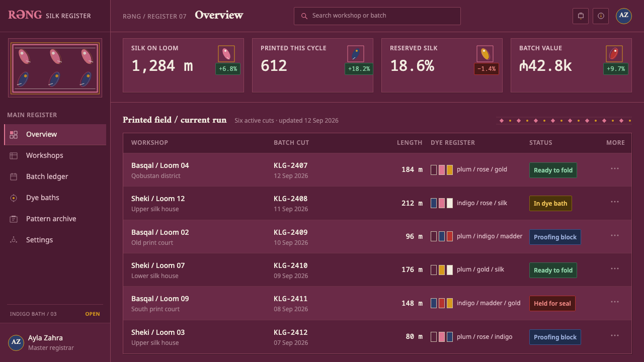Viewport: 644px width, 362px height.
Task: Select Dye baths in main register
Action: coord(55,198)
